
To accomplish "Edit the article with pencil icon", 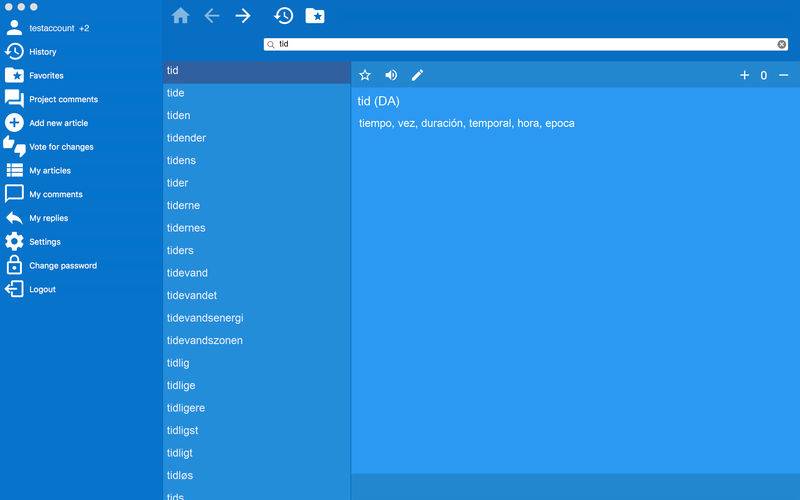I will click(x=417, y=75).
